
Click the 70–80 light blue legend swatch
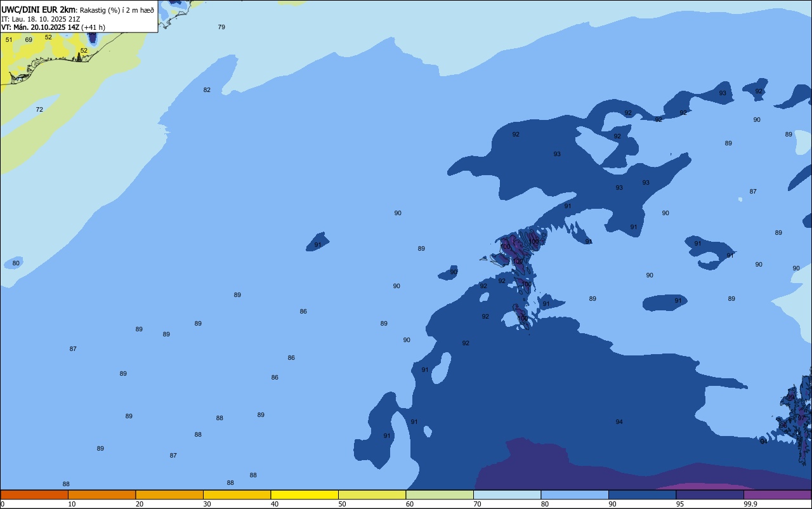point(507,494)
